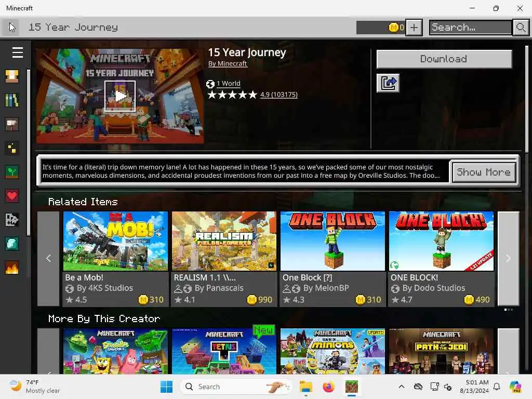532x399 pixels.
Task: Launch Firefox from the taskbar
Action: (328, 387)
